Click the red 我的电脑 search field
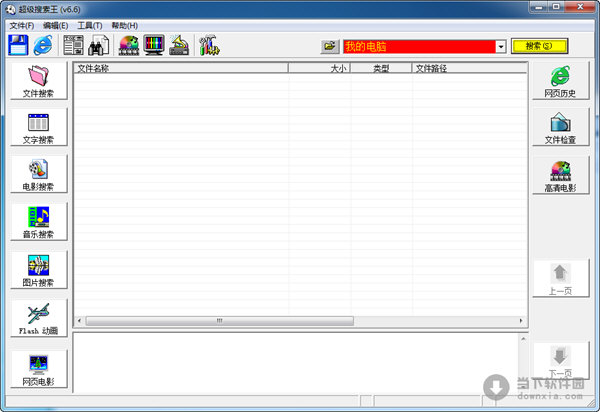 pos(419,47)
